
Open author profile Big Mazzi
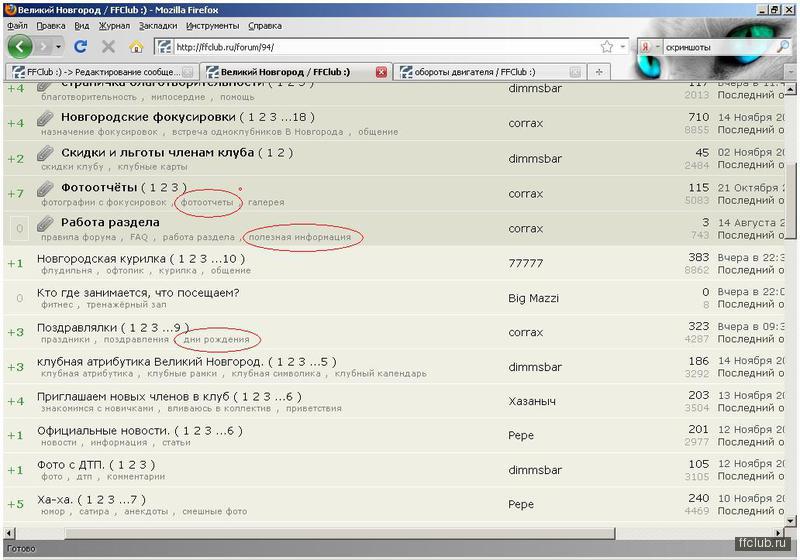(x=533, y=298)
